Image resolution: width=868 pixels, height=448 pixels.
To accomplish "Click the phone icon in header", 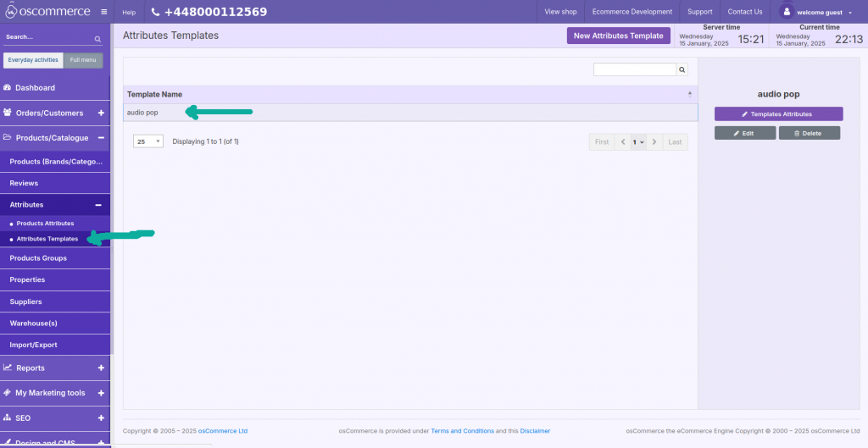I will pos(156,12).
